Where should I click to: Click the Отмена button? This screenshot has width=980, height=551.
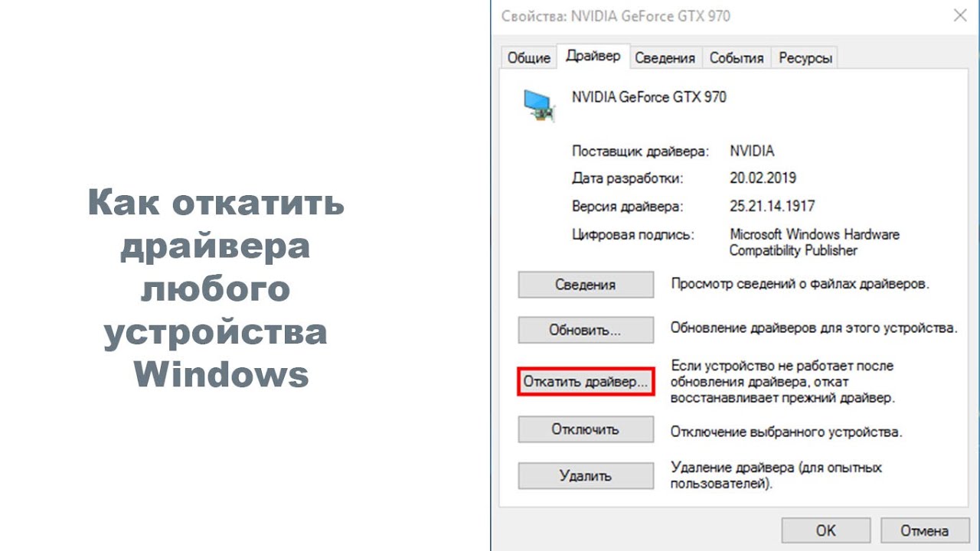pos(925,530)
